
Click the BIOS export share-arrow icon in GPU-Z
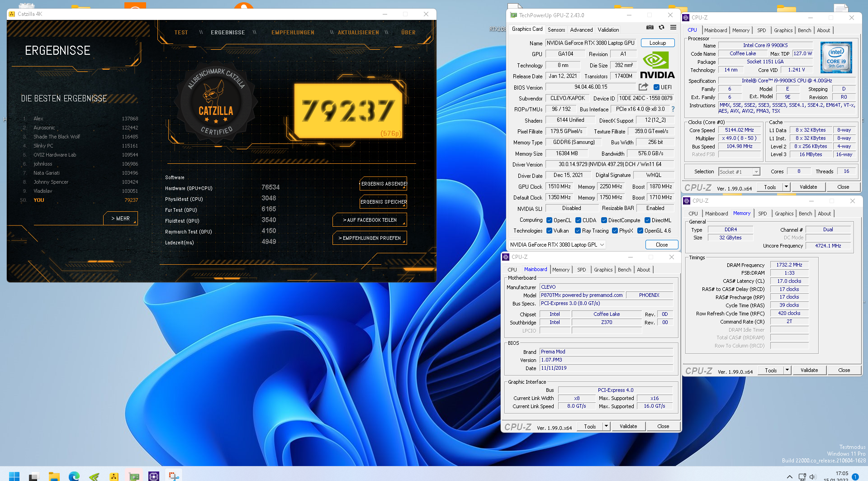pos(643,86)
